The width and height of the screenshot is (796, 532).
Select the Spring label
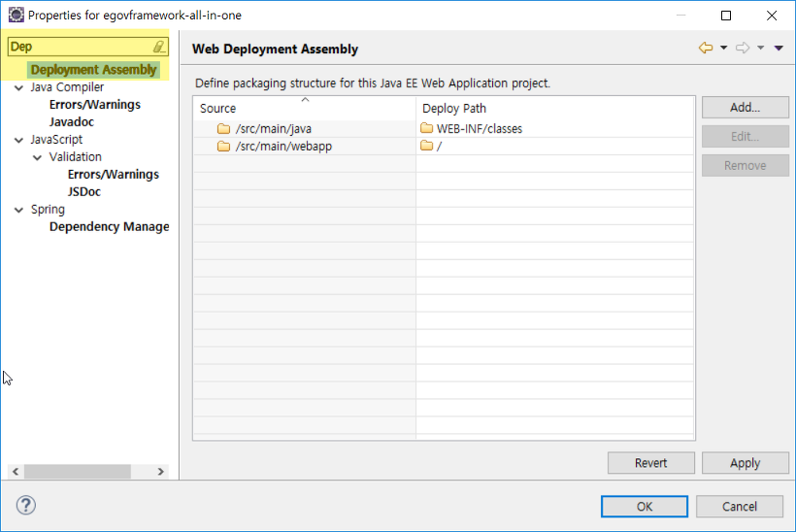click(x=48, y=209)
